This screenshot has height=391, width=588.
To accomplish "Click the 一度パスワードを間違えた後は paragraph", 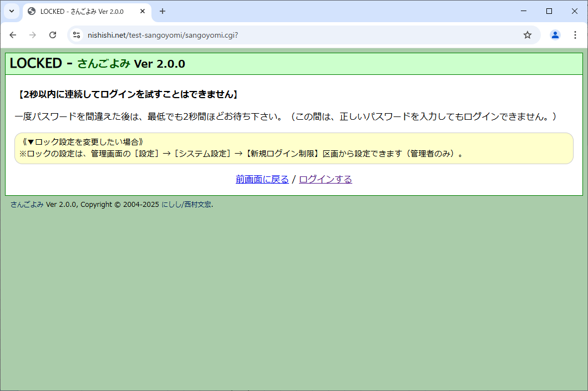I will click(x=286, y=116).
